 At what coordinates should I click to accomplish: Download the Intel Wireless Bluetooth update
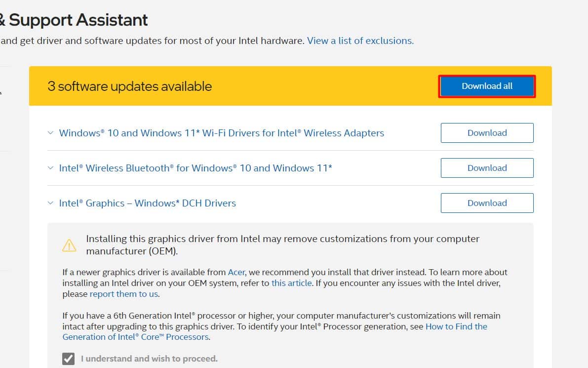tap(487, 168)
